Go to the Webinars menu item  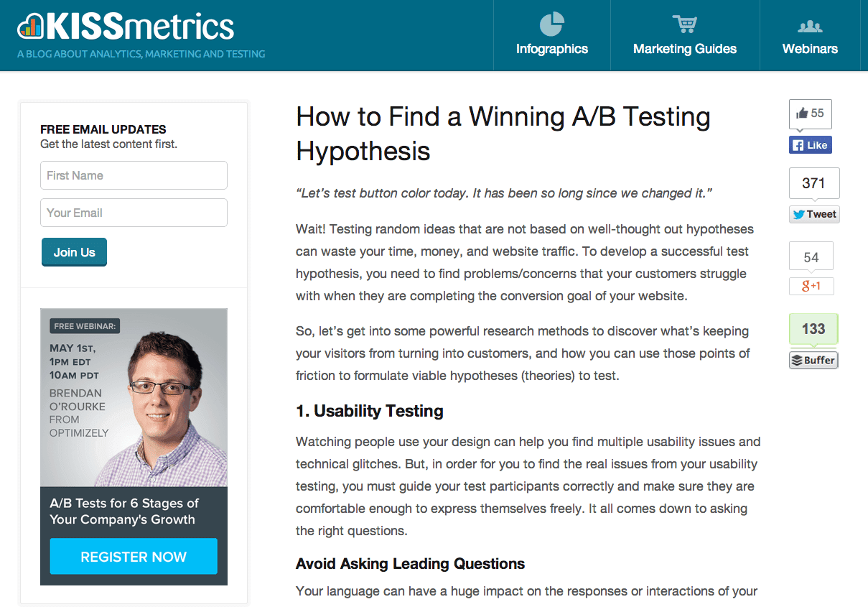pos(810,35)
